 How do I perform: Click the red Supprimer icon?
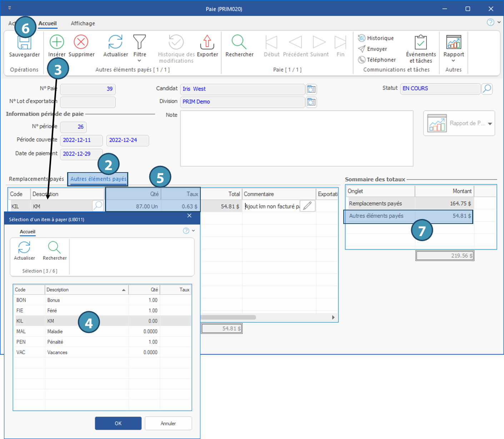[x=81, y=42]
